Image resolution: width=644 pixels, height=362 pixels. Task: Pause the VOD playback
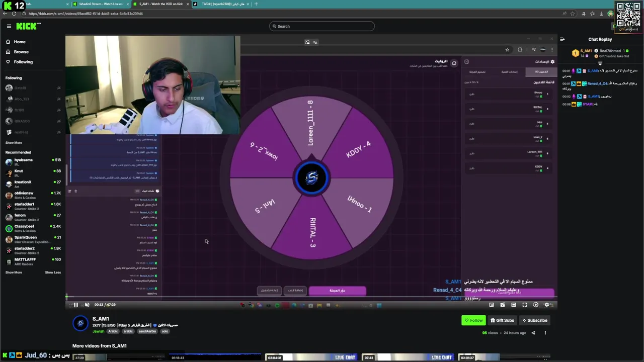tap(76, 305)
